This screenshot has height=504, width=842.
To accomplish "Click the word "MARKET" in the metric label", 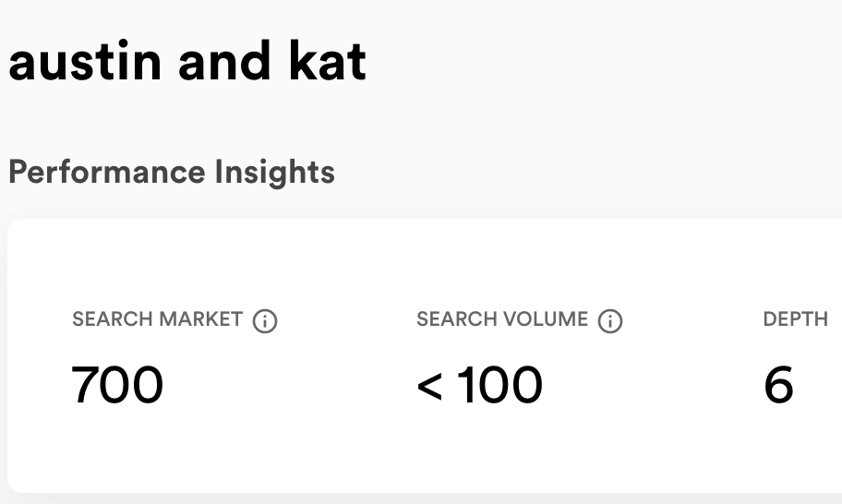I will pos(201,319).
